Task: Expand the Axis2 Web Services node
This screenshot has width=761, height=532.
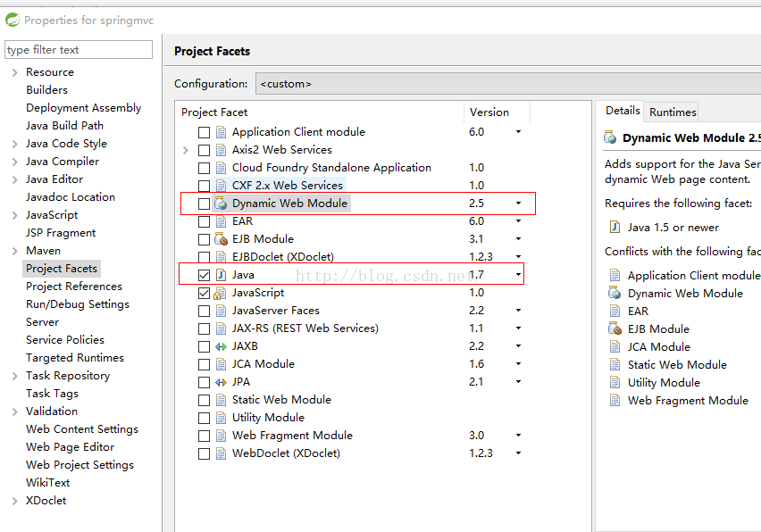Action: (186, 150)
